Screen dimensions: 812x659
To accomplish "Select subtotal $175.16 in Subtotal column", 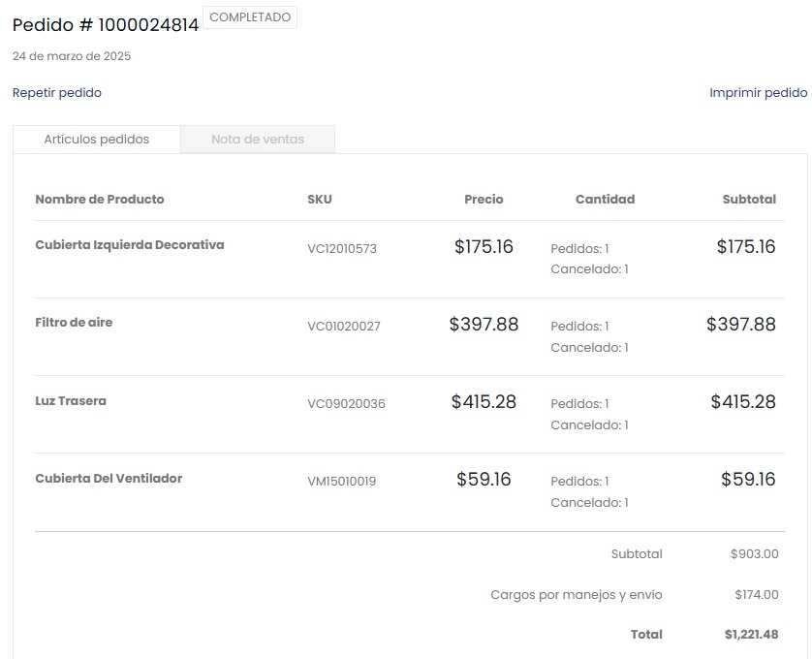I will point(746,246).
